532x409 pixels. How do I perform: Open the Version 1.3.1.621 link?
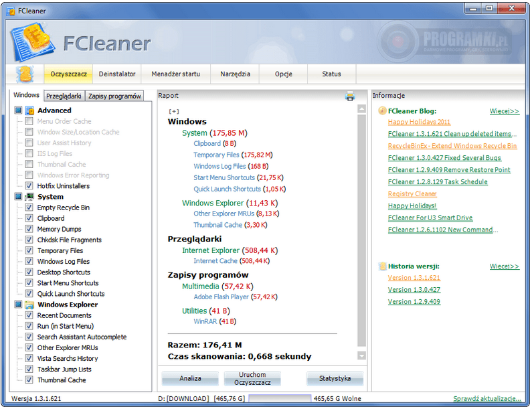[x=414, y=278]
